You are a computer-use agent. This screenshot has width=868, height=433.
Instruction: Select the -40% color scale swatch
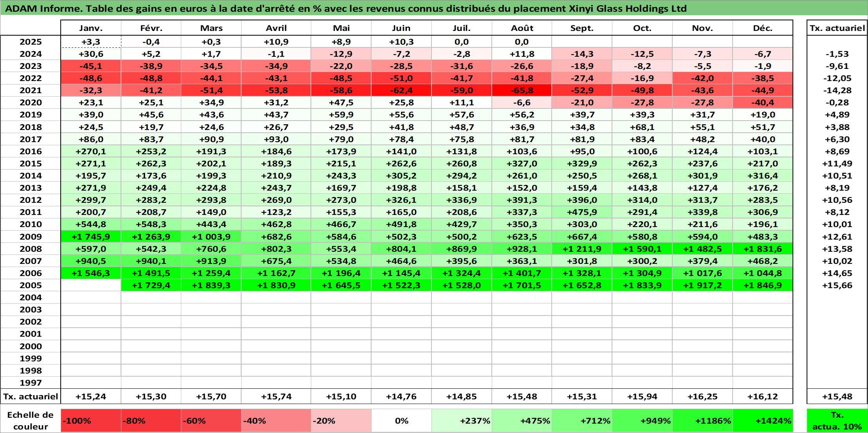[x=276, y=421]
